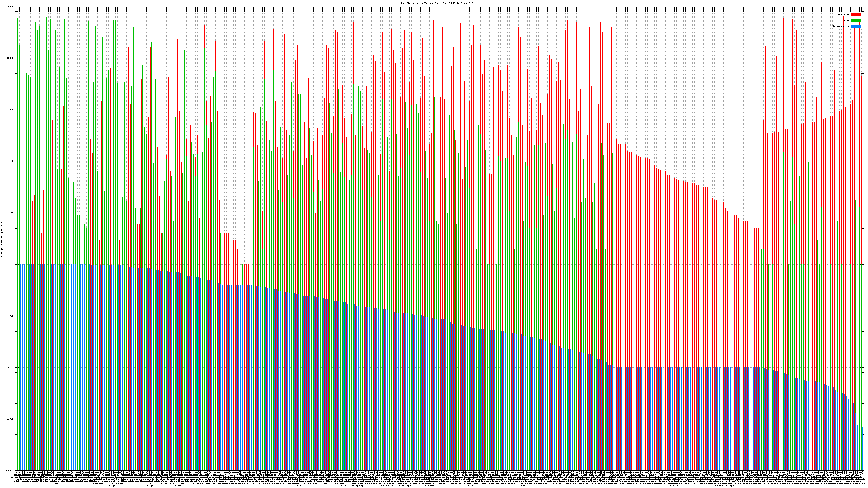Image resolution: width=868 pixels, height=488 pixels.
Task: Click the 0.01 y-axis tick label
Action: (11, 367)
